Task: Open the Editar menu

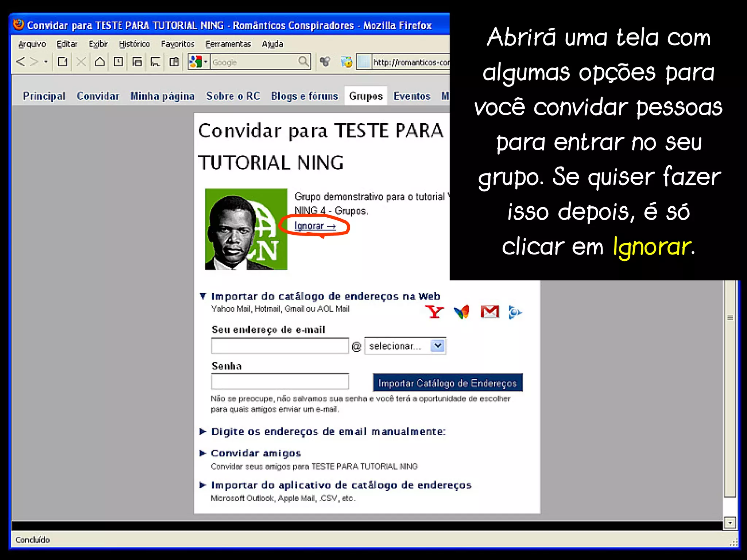Action: pyautogui.click(x=67, y=44)
